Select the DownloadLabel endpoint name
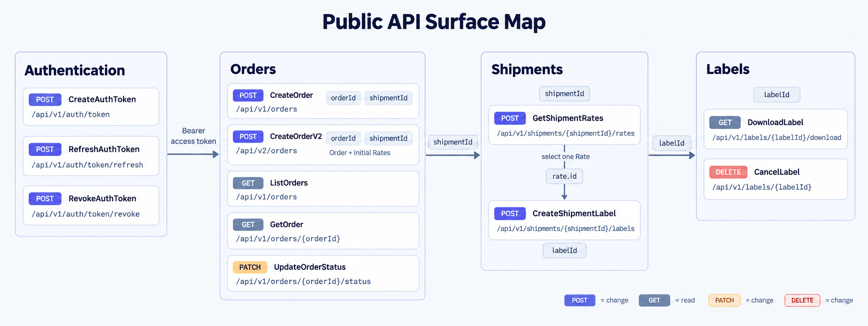Viewport: 868px width, 326px height. coord(776,122)
